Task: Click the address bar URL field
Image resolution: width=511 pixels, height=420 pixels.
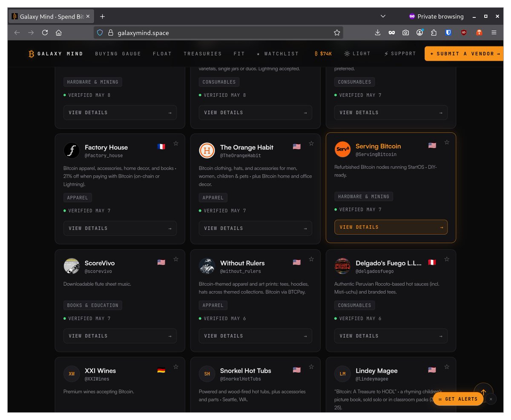Action: tap(218, 32)
